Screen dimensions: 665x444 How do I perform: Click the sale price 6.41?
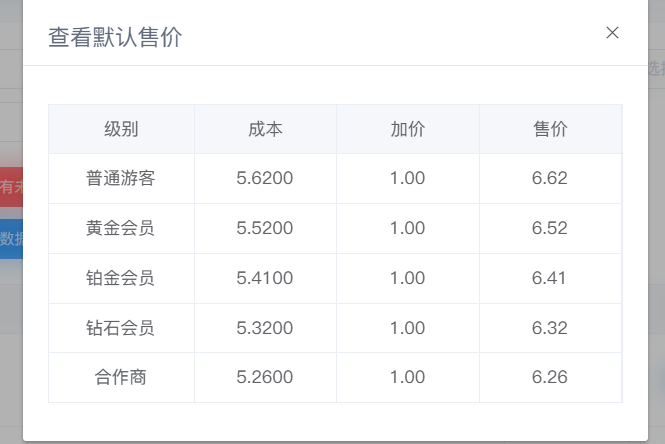[550, 278]
